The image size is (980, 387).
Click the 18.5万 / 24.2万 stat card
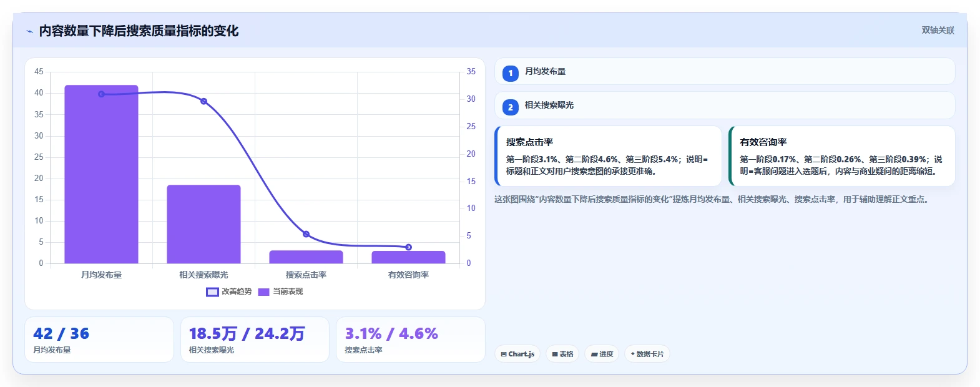255,340
